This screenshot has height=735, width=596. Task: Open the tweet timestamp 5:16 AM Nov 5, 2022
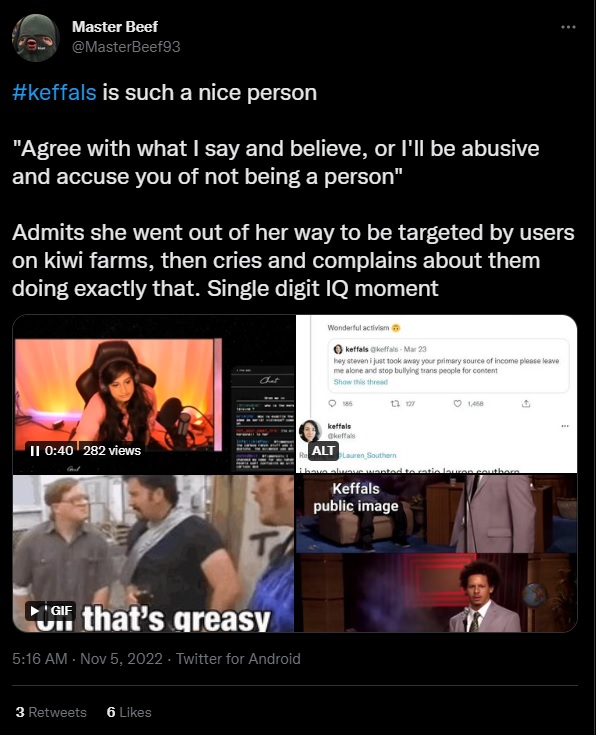pyautogui.click(x=87, y=659)
